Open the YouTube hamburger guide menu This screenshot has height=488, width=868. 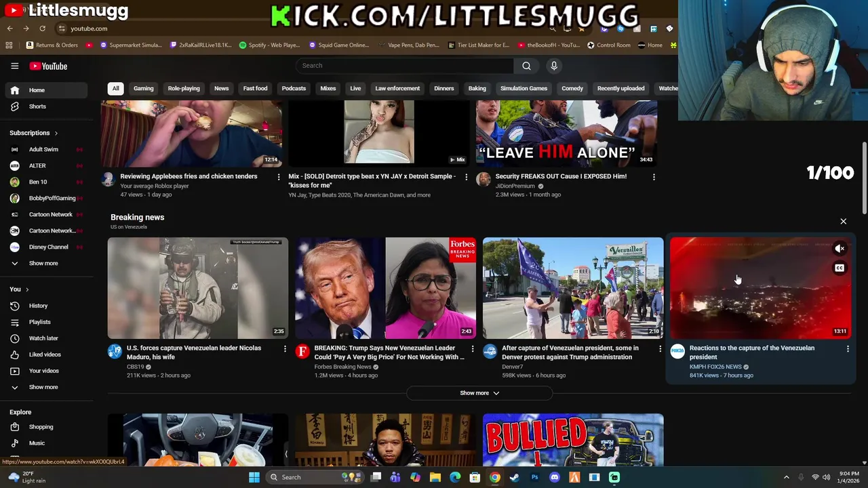pyautogui.click(x=14, y=66)
